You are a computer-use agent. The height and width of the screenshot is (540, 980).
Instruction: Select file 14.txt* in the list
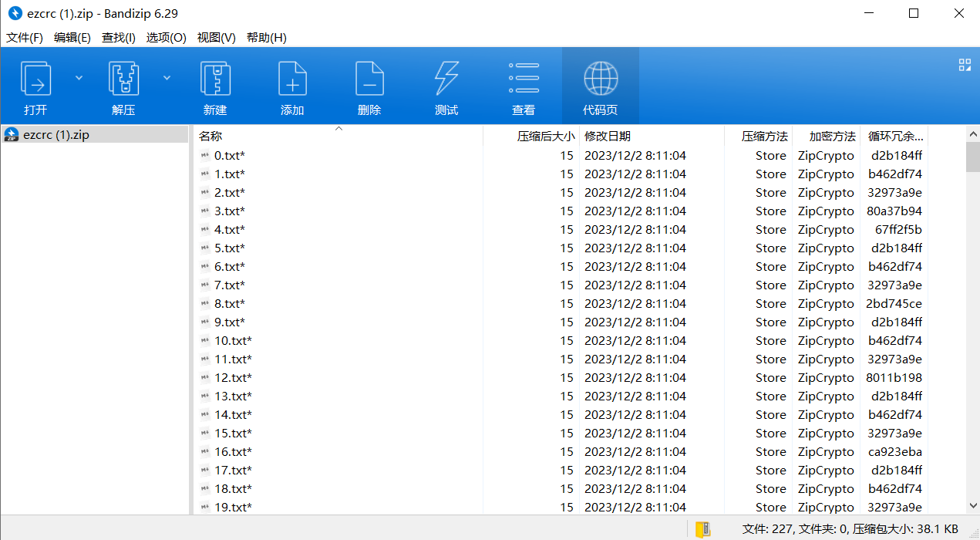point(233,414)
